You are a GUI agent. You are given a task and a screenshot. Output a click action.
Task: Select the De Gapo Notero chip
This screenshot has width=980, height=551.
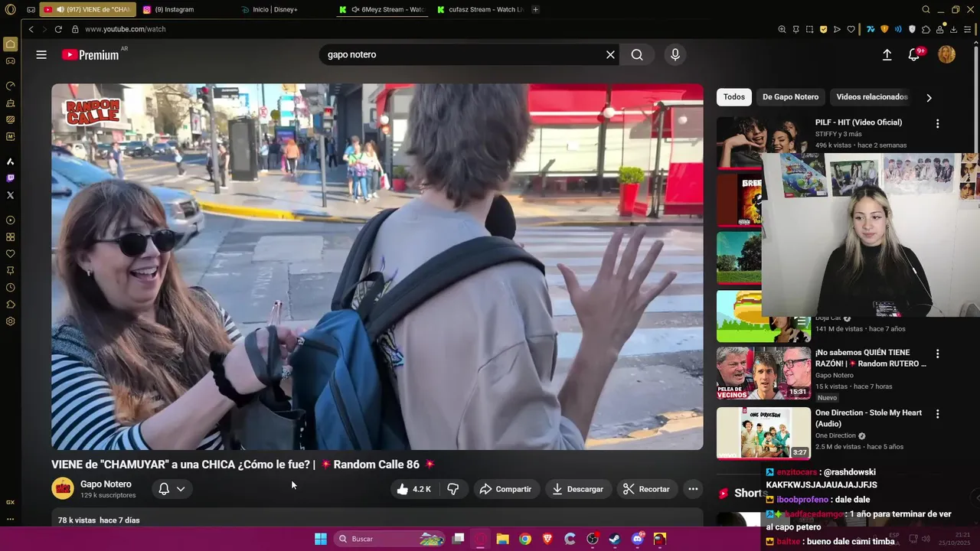click(x=790, y=97)
